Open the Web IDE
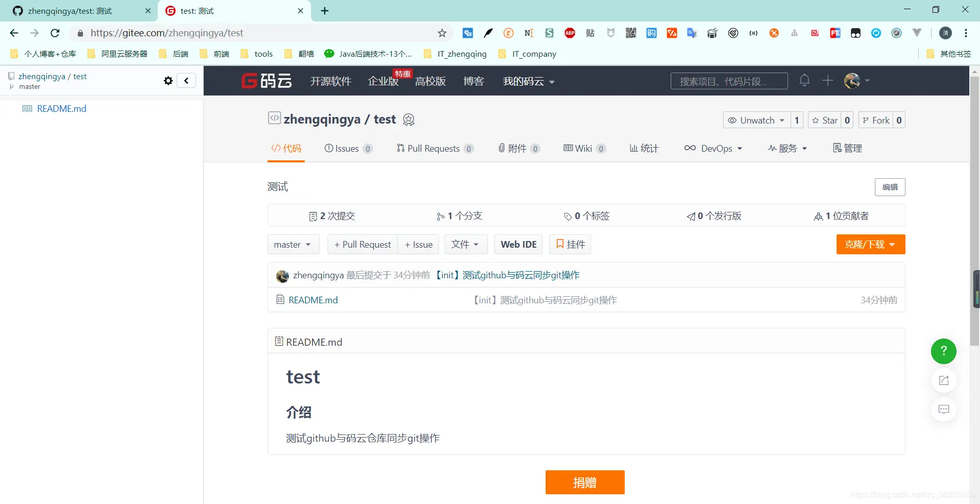 (x=519, y=245)
